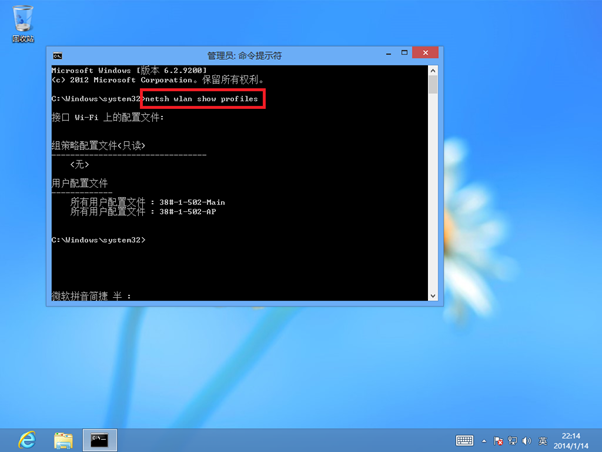
Task: Click the console vertical scrollbar thumb
Action: 433,84
